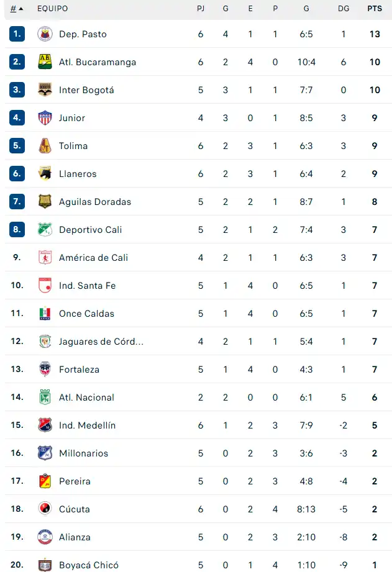Screen dimensions: 392x572
Task: Open the Inter Bogotá team page
Action: click(x=86, y=90)
